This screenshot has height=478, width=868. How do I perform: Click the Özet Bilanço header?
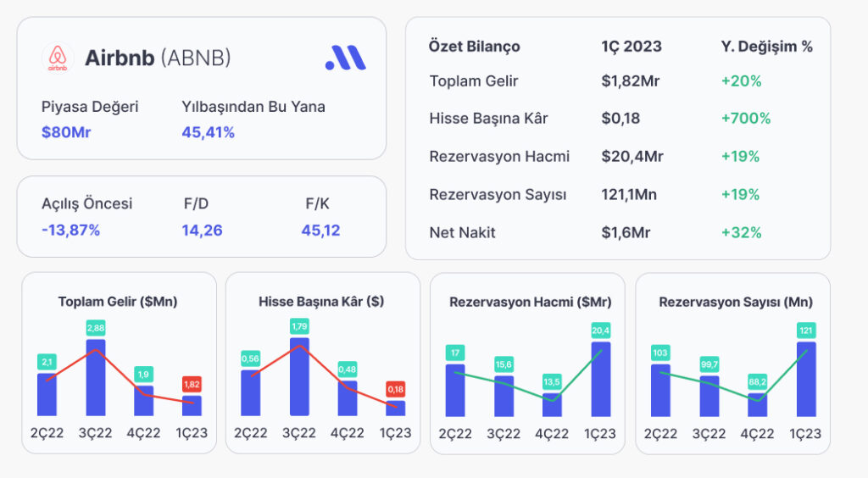click(x=475, y=47)
